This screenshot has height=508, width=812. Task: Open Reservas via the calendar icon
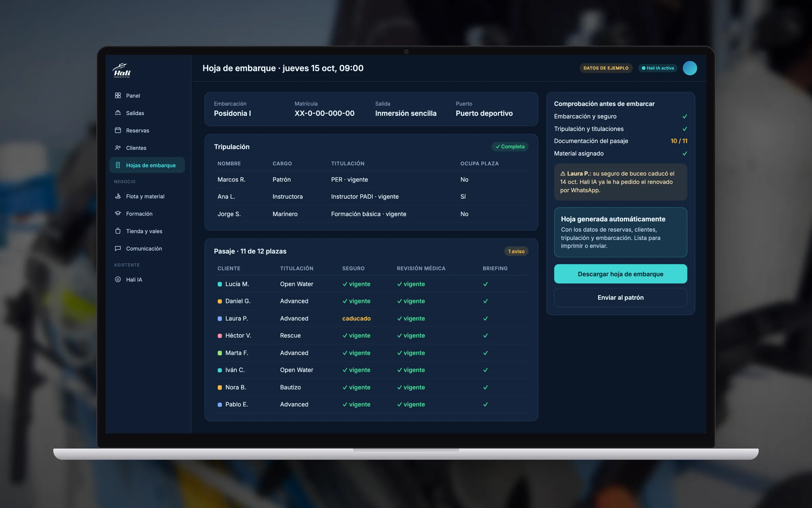pos(118,130)
